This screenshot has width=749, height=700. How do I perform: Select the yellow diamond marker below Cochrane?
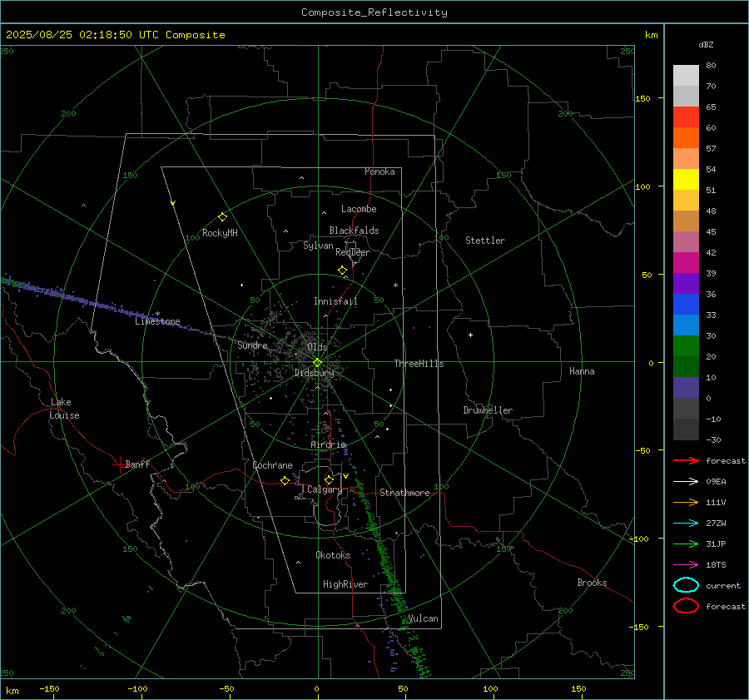coord(285,480)
